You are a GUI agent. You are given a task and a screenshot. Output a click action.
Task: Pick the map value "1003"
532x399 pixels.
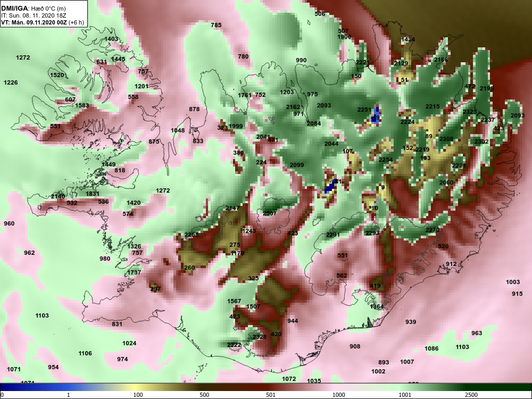[x=513, y=282]
